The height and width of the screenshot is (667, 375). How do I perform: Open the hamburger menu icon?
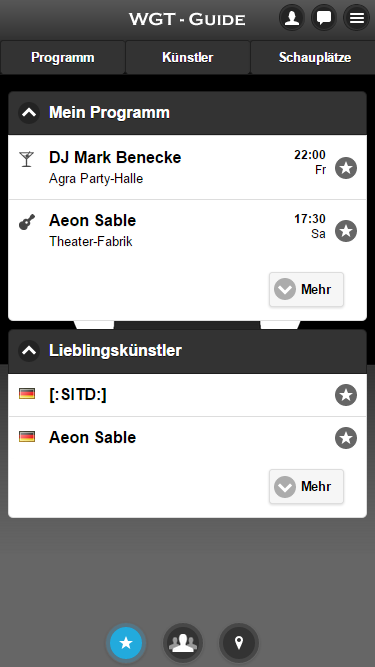356,18
